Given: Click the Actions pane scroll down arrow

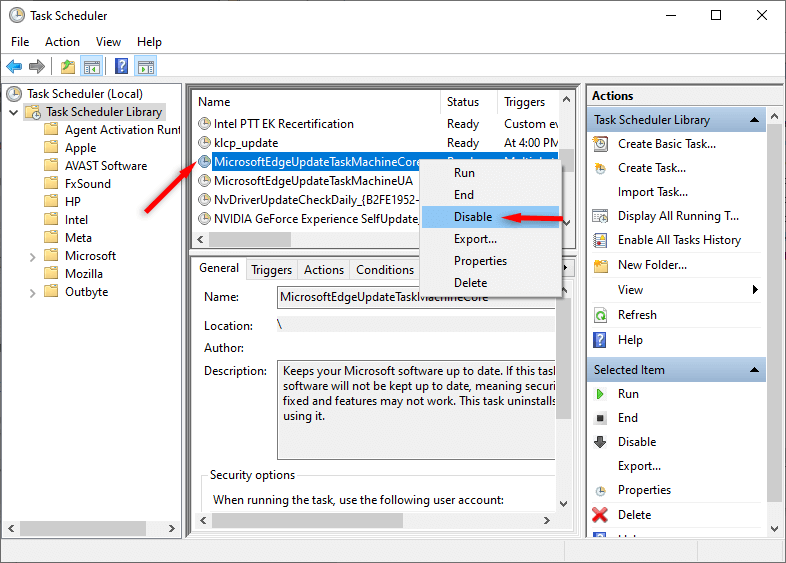Looking at the screenshot, I should [x=774, y=528].
